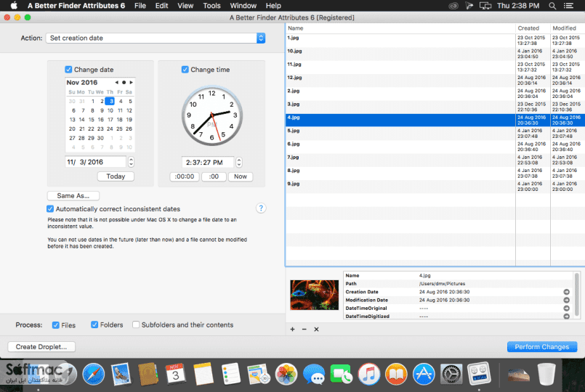This screenshot has height=392, width=585.
Task: Open iTunes from the Dock
Action: [368, 374]
